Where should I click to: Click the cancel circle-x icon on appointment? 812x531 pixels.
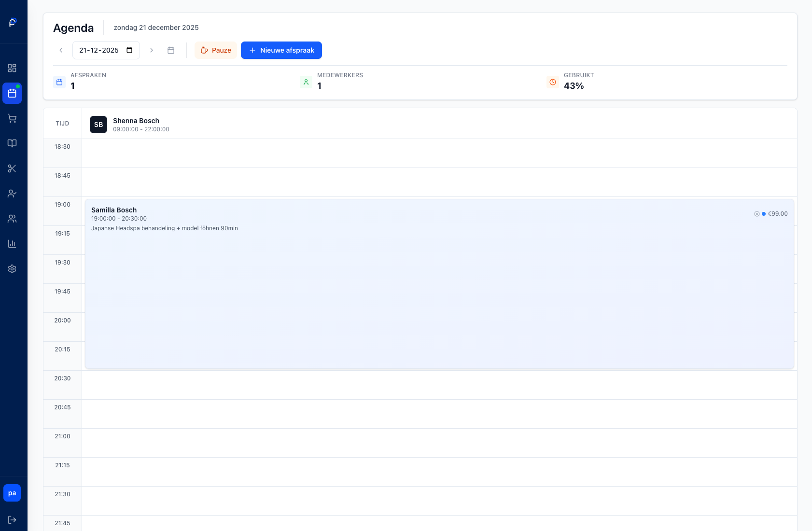click(x=757, y=214)
